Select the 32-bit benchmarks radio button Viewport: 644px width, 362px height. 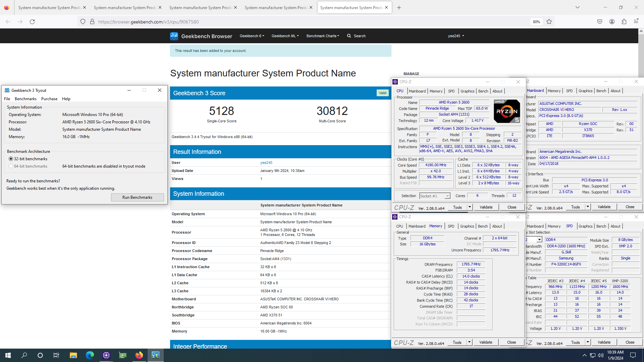point(11,159)
